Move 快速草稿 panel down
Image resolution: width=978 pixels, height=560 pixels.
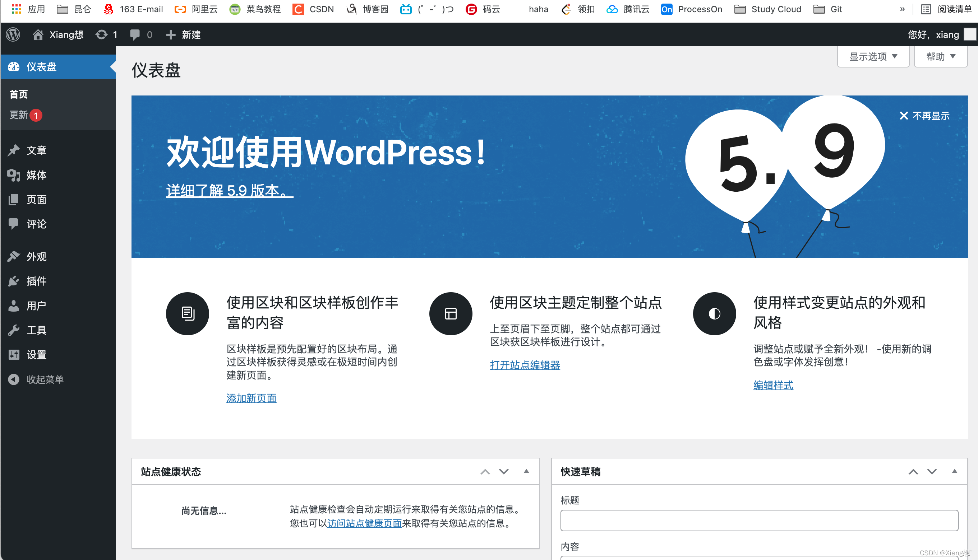[x=931, y=472]
